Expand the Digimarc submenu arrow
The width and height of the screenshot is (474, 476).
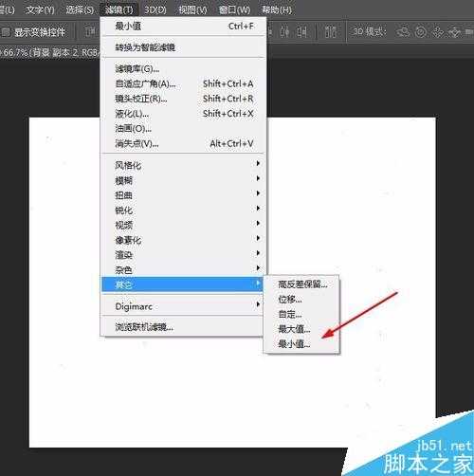coord(258,304)
